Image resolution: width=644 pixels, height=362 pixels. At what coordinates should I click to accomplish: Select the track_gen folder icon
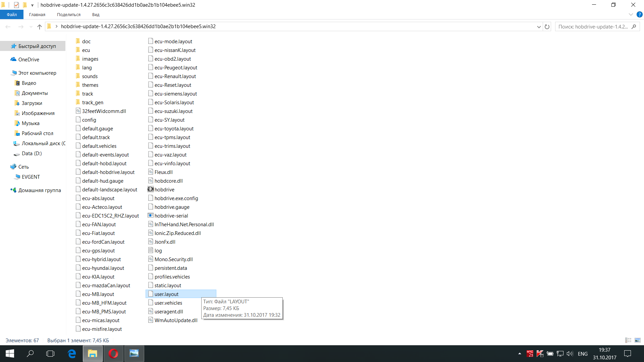click(78, 102)
